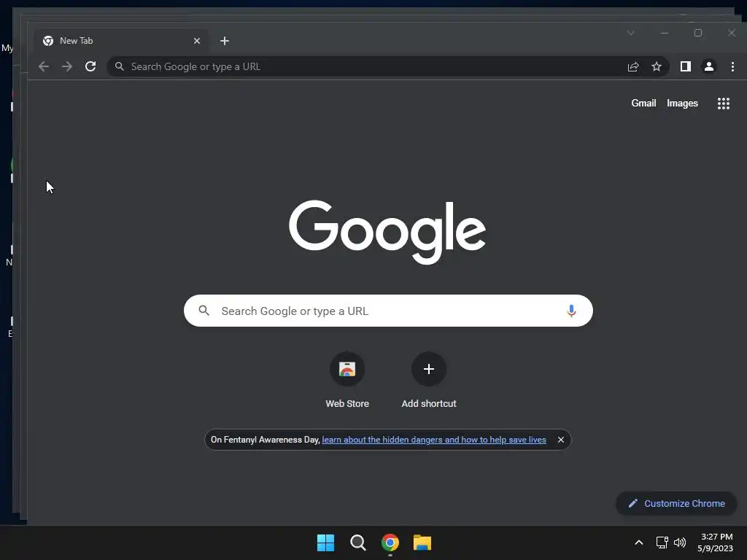Open the Chrome profile avatar menu
Screen dimensions: 747x560
click(x=709, y=66)
